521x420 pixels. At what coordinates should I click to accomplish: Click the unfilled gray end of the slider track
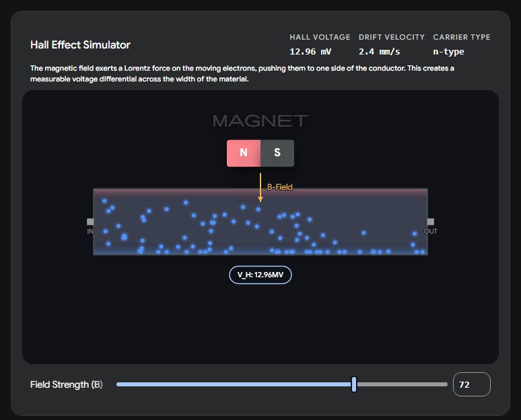(x=402, y=384)
